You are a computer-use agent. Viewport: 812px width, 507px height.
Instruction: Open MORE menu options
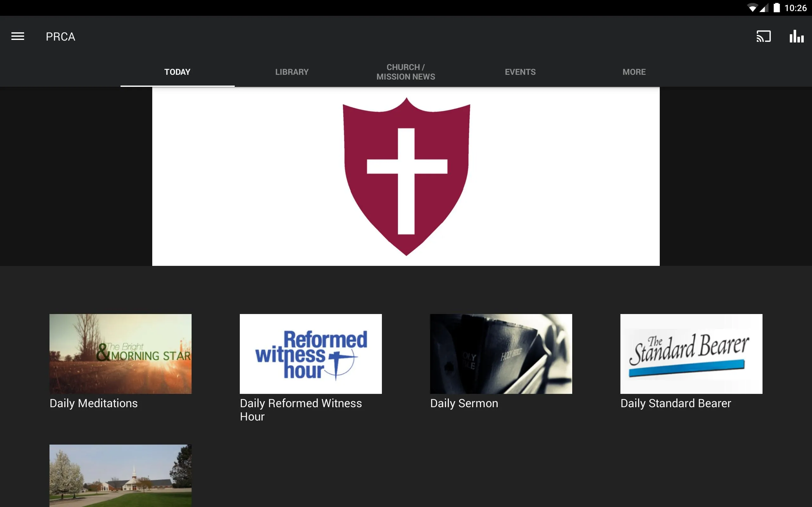click(634, 72)
